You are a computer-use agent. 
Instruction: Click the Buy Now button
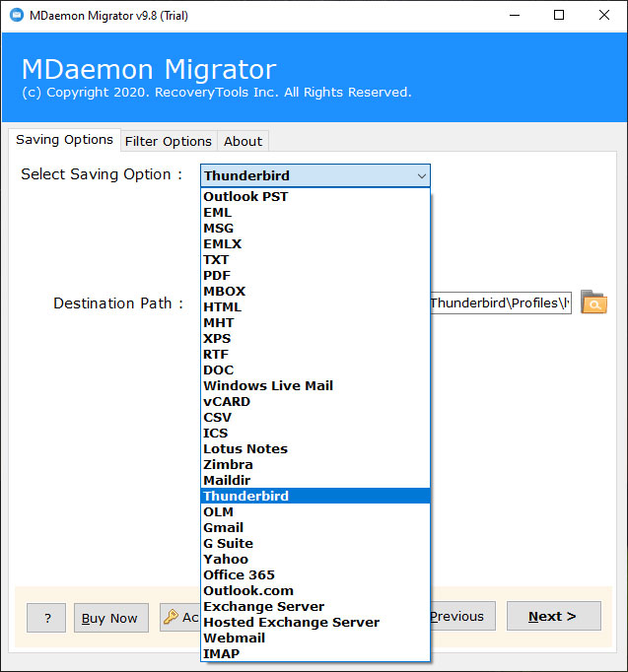(111, 618)
